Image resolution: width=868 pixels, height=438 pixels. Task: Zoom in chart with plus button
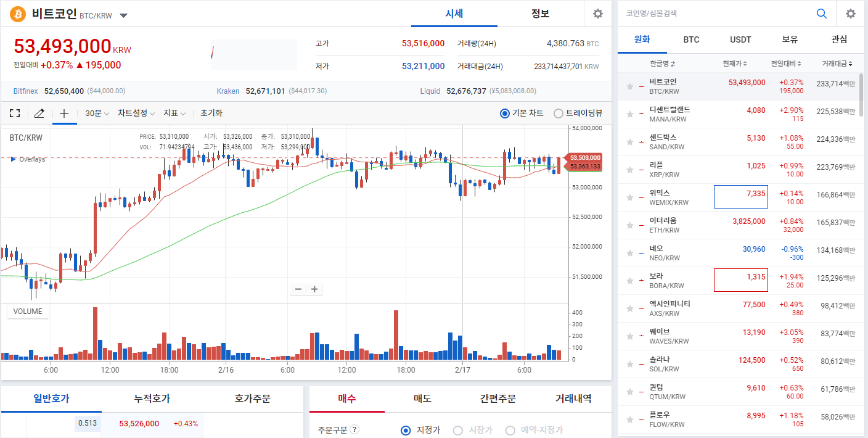pyautogui.click(x=314, y=289)
